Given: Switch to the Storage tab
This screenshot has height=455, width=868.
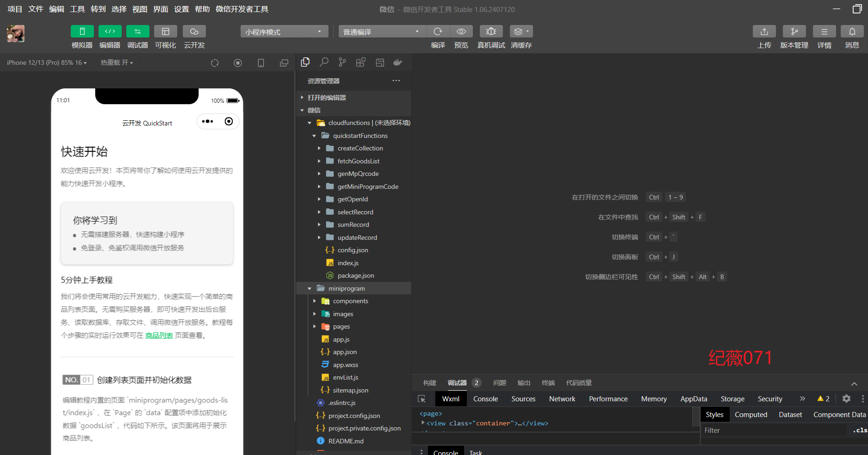Looking at the screenshot, I should pos(732,399).
